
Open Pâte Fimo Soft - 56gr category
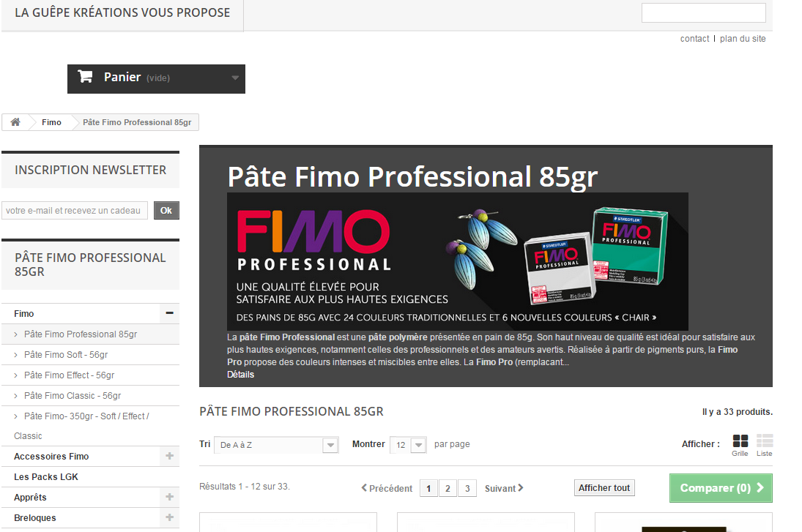pyautogui.click(x=66, y=355)
